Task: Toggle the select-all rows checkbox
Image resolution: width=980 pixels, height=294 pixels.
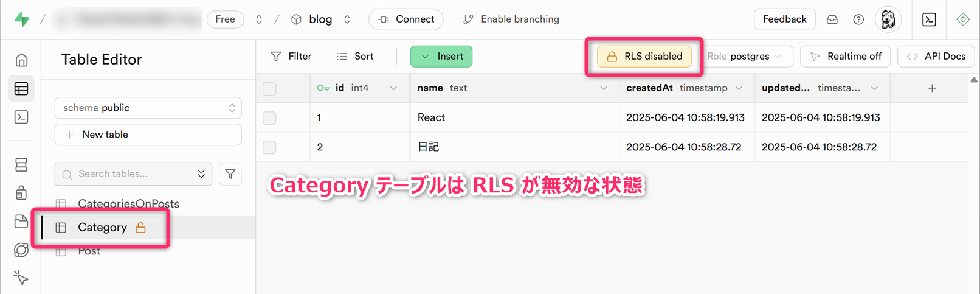Action: [x=269, y=89]
